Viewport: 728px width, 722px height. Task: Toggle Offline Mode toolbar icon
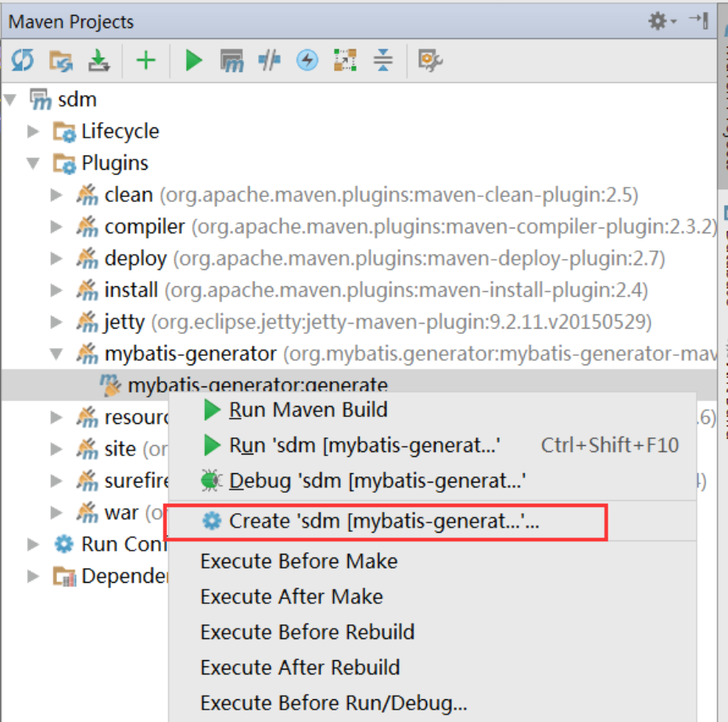point(269,60)
